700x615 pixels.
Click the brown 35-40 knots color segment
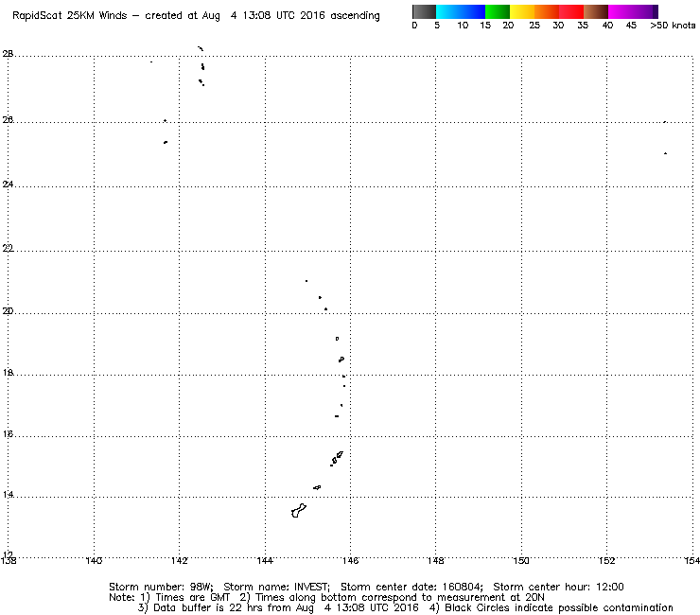pos(596,11)
